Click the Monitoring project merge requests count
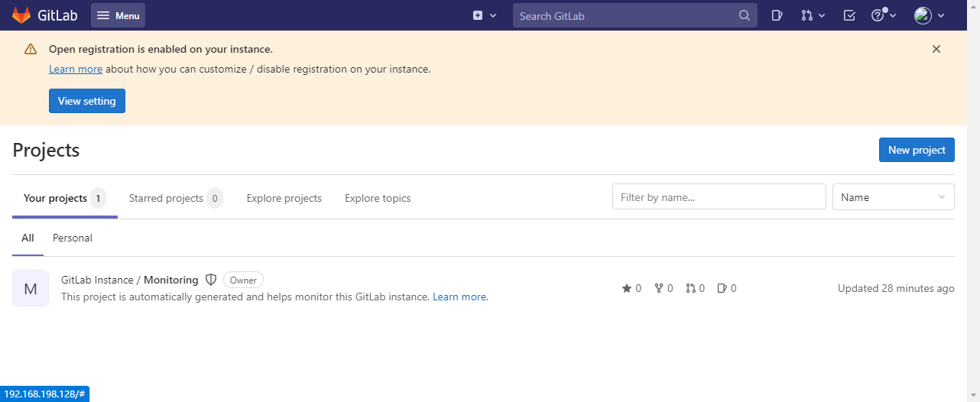The height and width of the screenshot is (402, 980). coord(696,288)
